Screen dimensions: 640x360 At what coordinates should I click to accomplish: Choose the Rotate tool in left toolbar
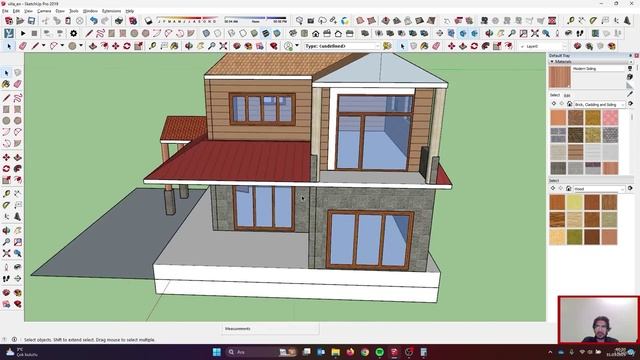point(6,169)
